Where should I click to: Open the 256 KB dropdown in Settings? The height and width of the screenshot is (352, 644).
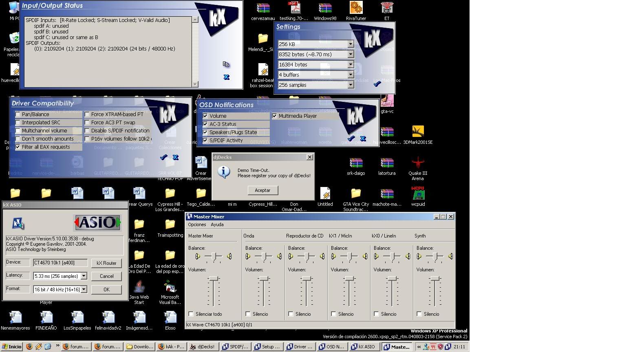click(351, 44)
